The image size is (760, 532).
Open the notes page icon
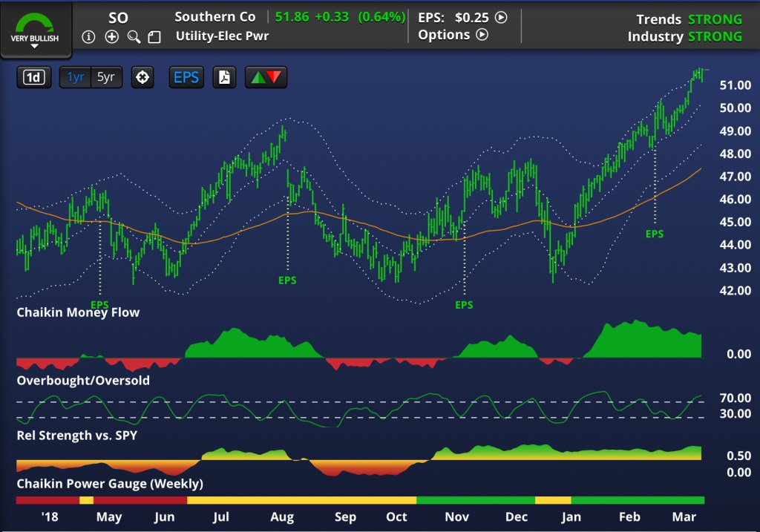pyautogui.click(x=154, y=36)
